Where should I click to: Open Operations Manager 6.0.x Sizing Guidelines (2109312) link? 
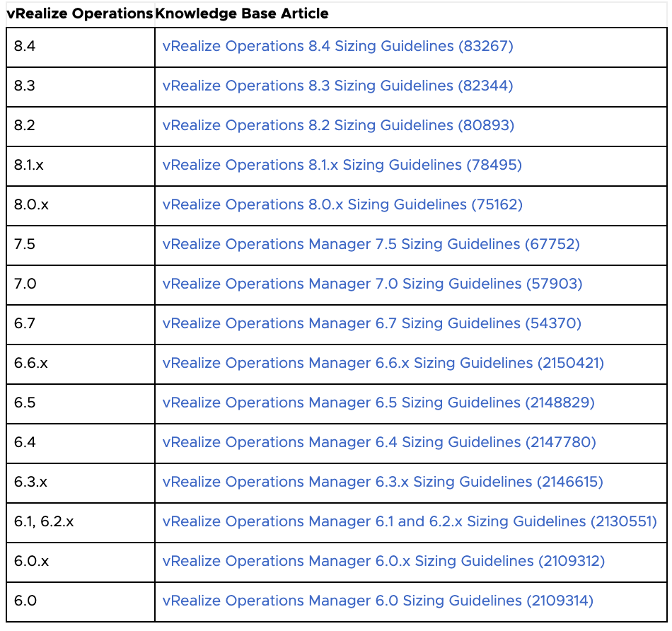point(383,561)
